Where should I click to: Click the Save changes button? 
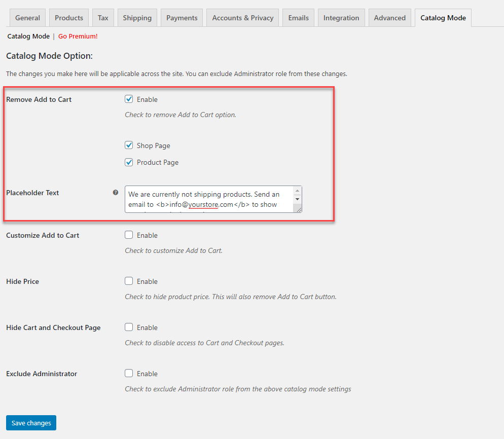[31, 423]
